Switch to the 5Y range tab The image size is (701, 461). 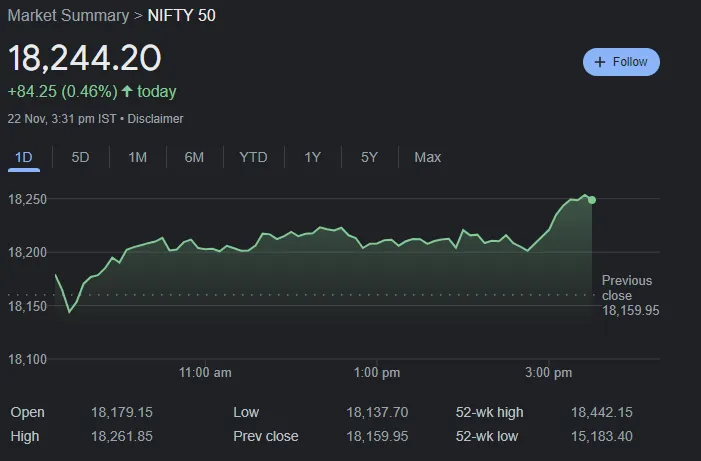click(x=369, y=157)
